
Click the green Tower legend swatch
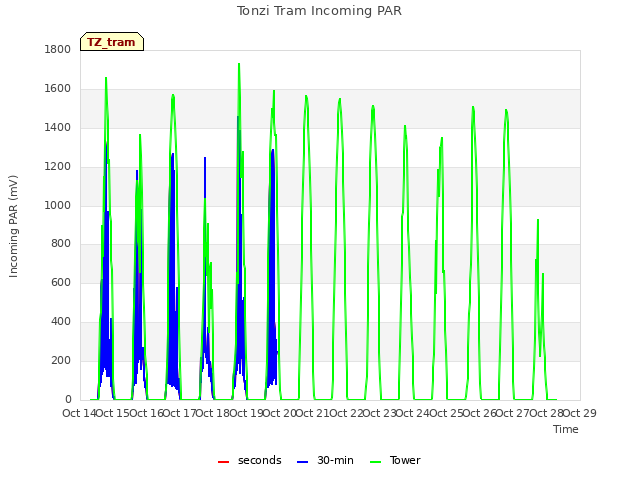375,462
